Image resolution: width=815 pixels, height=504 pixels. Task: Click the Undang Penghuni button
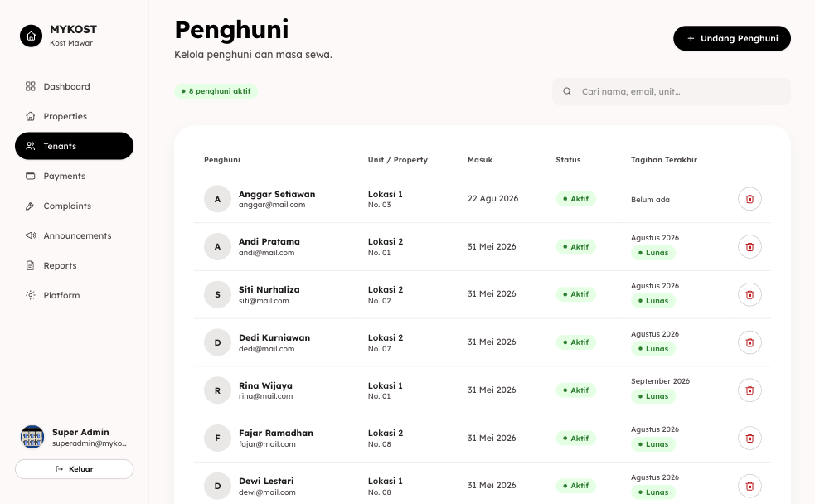(732, 38)
